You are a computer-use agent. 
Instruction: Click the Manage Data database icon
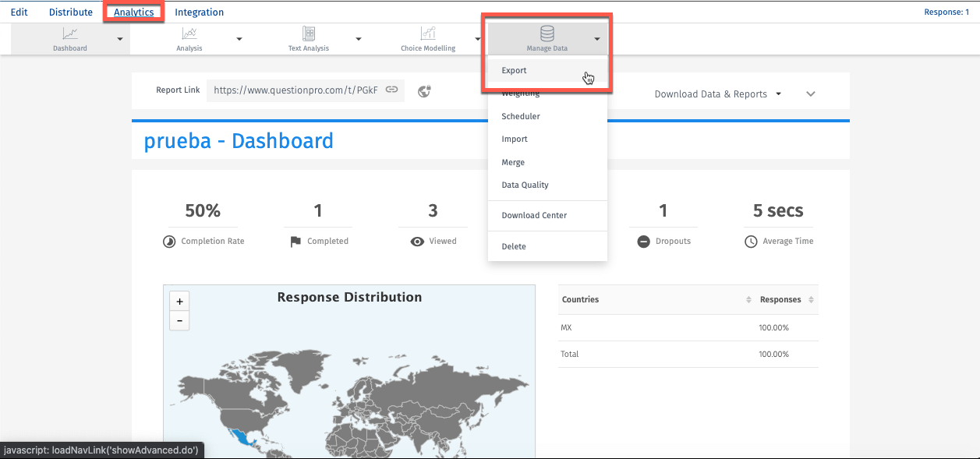[547, 34]
